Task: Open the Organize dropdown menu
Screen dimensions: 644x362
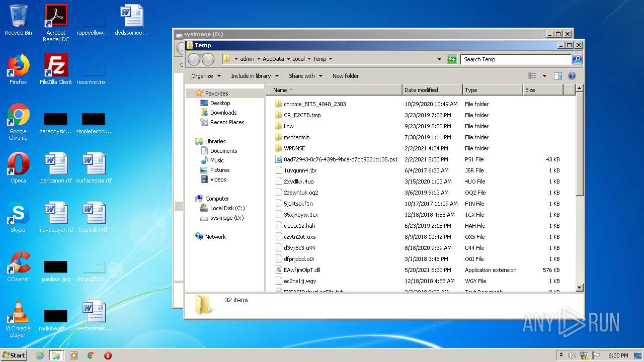Action: tap(206, 76)
